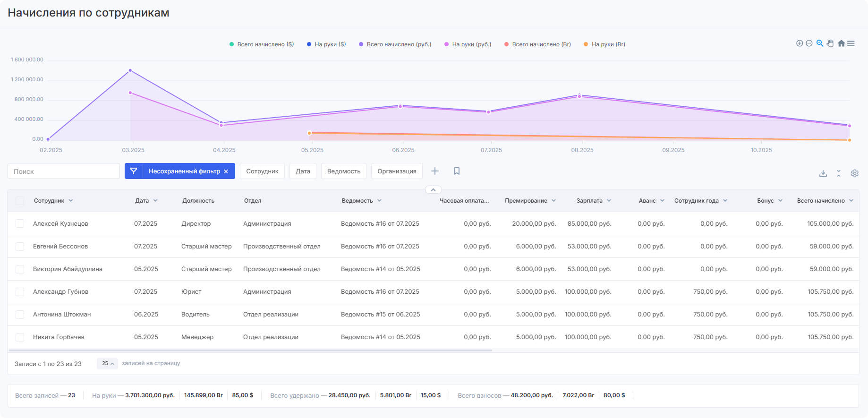The width and height of the screenshot is (868, 418).
Task: Select the Никита Горбачев row checkbox
Action: tap(20, 337)
